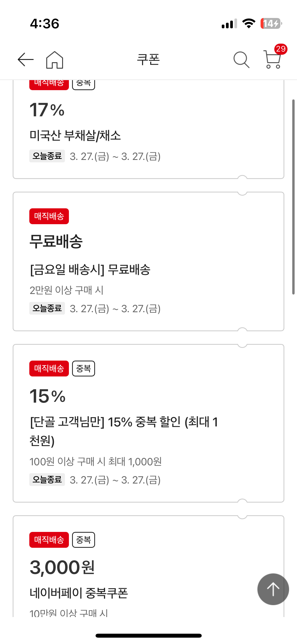The height and width of the screenshot is (644, 297).
Task: Go to home via house icon
Action: tap(55, 60)
